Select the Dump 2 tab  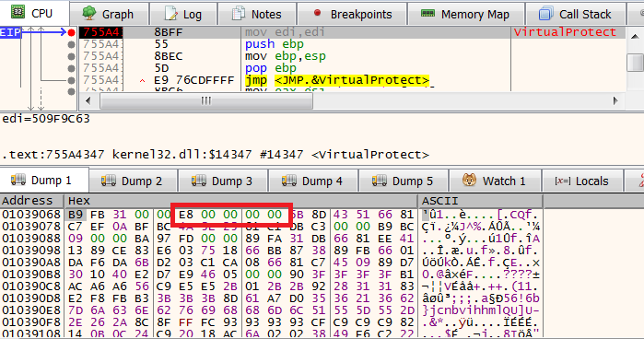tap(134, 181)
